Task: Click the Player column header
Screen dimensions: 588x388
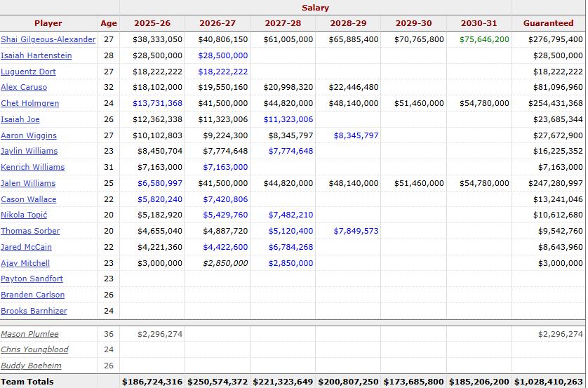Action: pyautogui.click(x=48, y=23)
